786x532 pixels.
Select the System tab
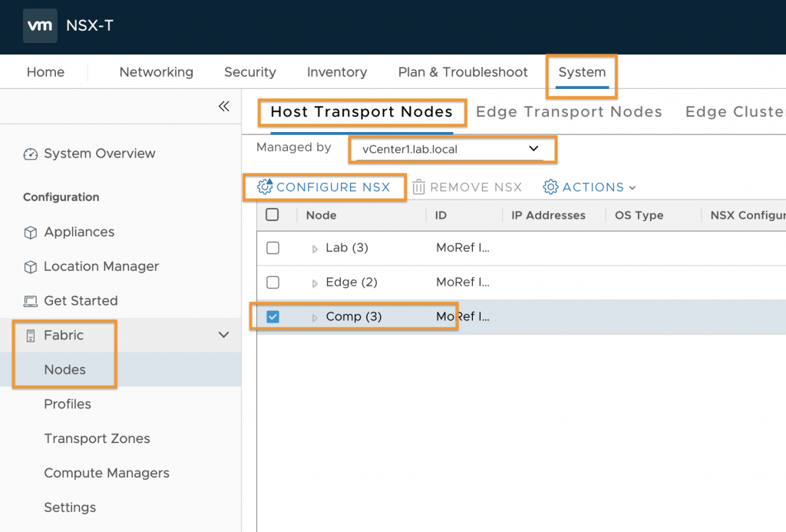click(x=582, y=72)
